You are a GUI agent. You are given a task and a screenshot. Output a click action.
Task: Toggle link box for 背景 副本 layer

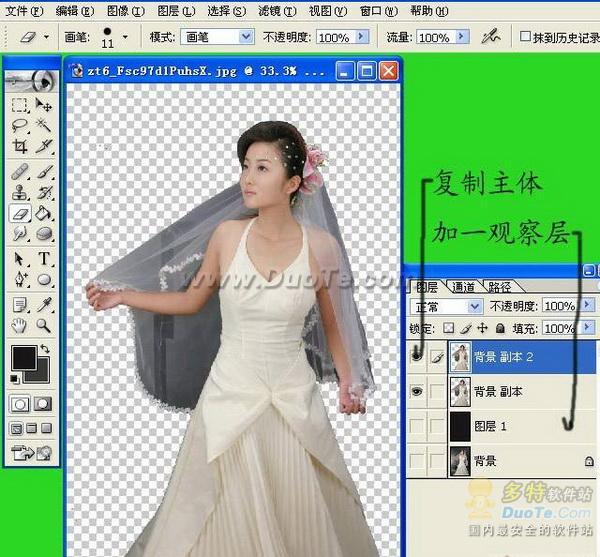tap(437, 391)
